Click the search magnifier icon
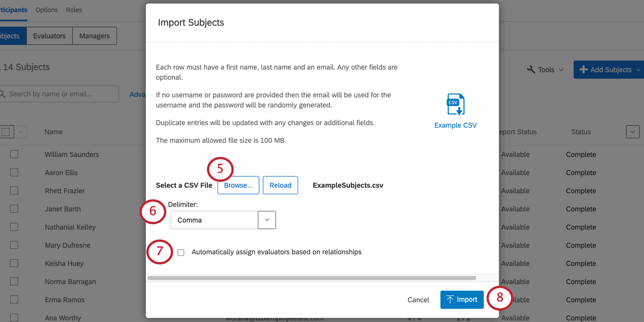 [2, 94]
